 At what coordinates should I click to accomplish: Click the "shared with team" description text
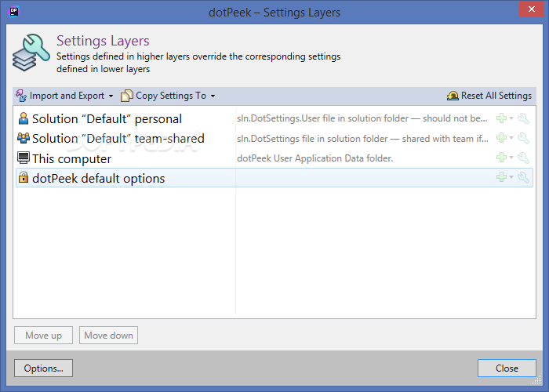point(362,139)
